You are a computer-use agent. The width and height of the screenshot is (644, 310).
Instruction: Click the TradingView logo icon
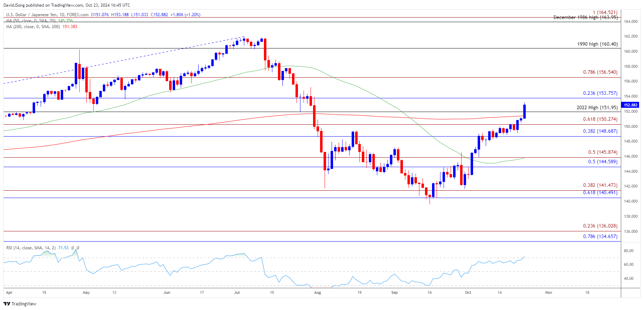click(7, 304)
